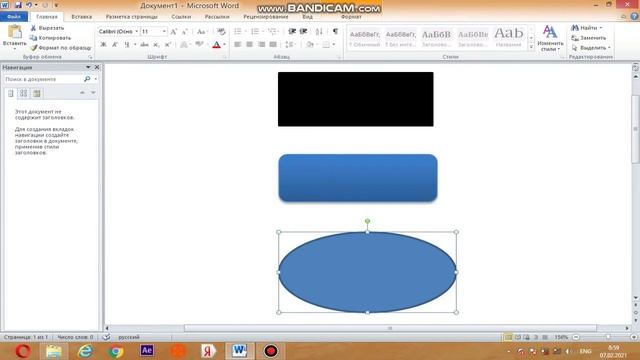The height and width of the screenshot is (360, 640).
Task: Toggle subscript formatting
Action: pos(156,44)
